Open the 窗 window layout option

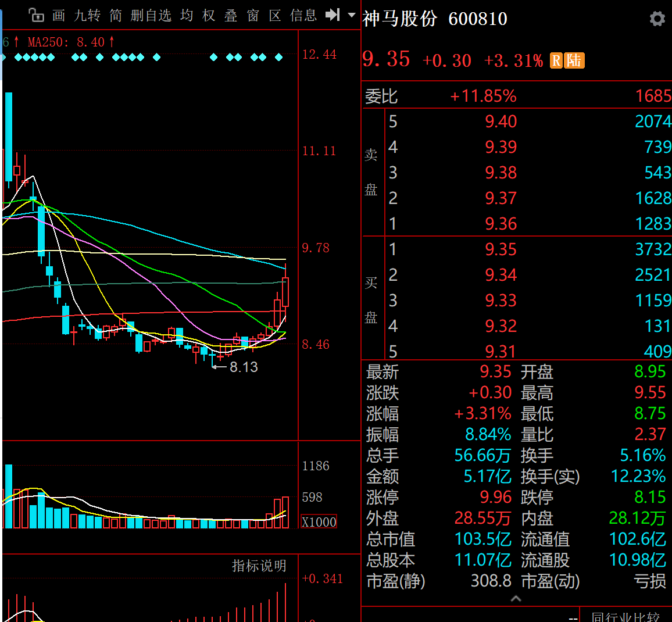click(253, 16)
